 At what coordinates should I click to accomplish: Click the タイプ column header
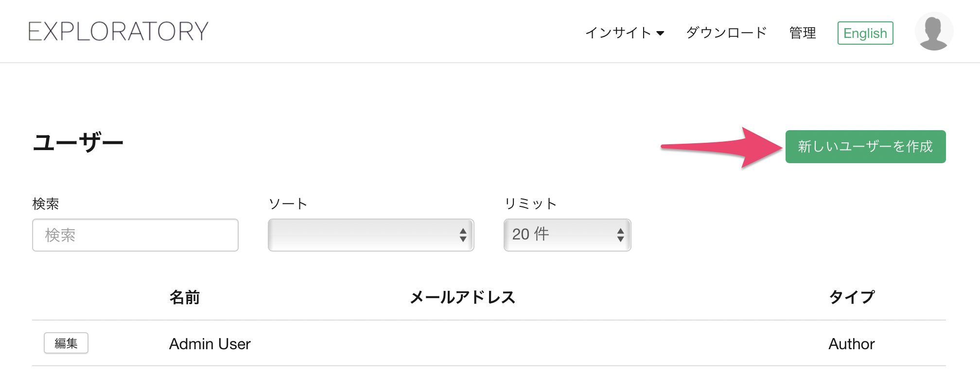852,297
